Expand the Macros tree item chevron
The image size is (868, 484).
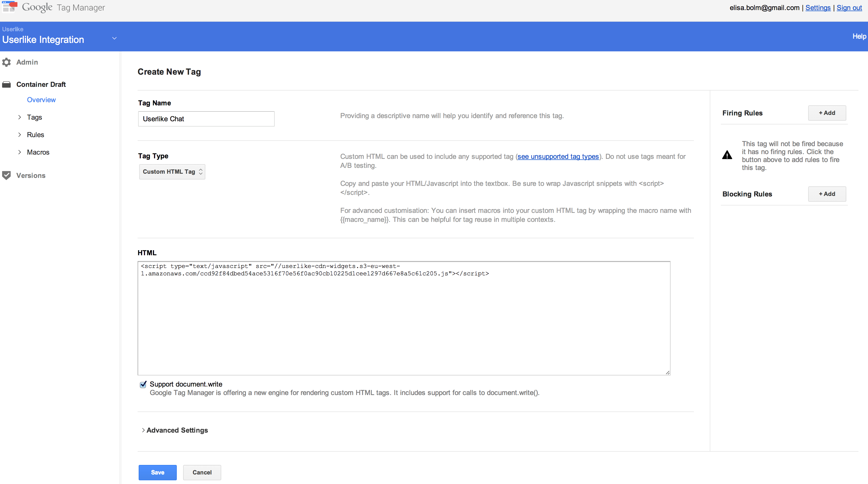tap(20, 152)
